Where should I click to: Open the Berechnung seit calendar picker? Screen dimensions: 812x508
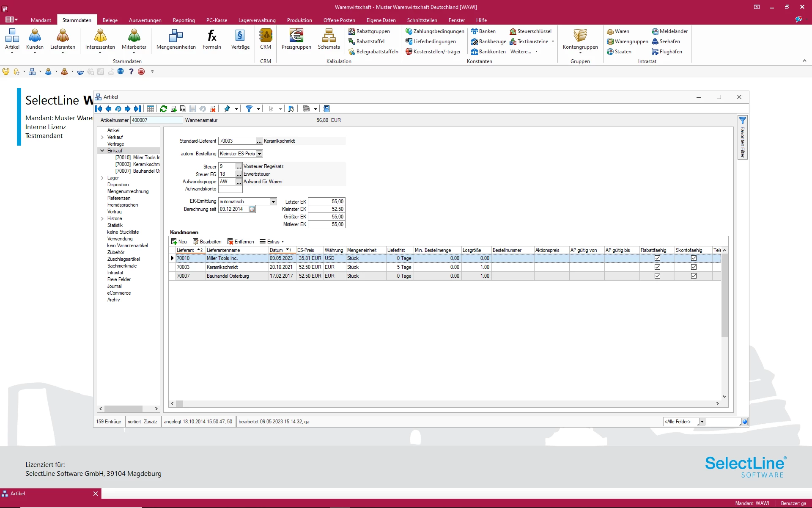(x=252, y=209)
